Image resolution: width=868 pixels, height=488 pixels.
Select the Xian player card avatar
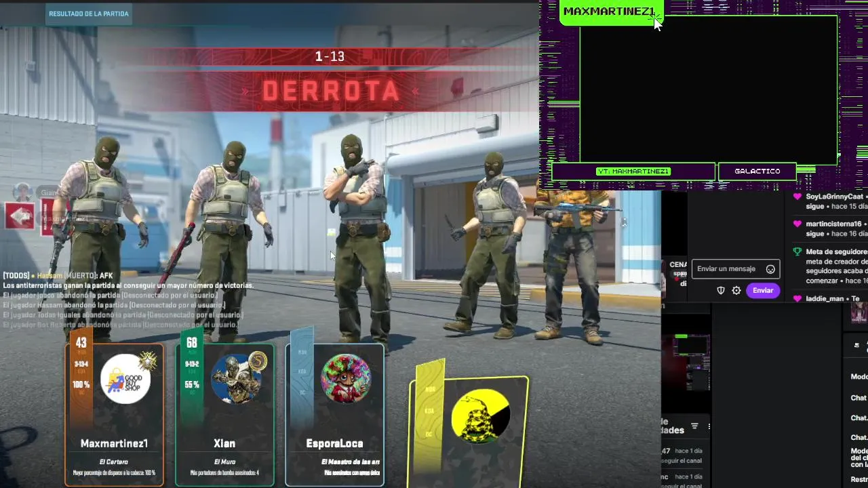point(237,379)
